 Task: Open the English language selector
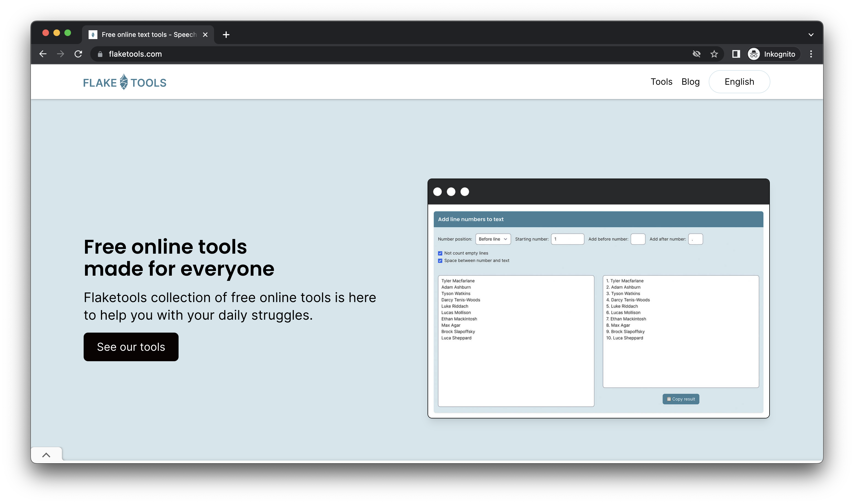[739, 82]
